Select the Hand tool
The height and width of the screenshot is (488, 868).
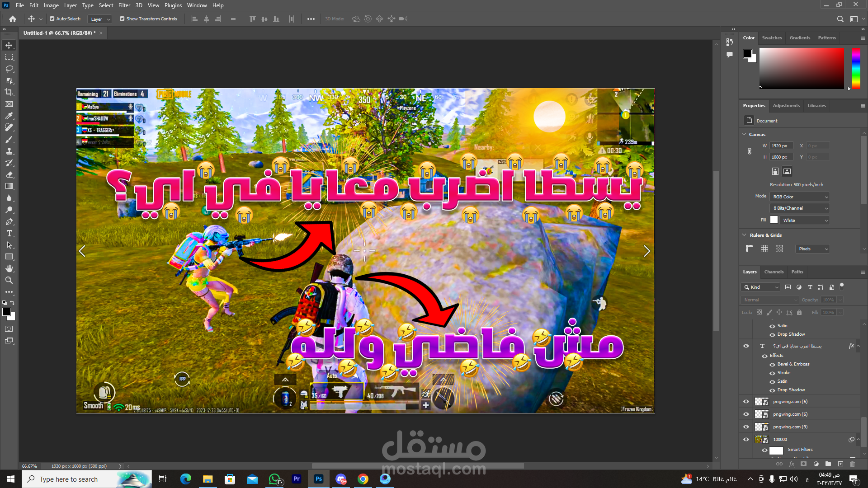[9, 268]
